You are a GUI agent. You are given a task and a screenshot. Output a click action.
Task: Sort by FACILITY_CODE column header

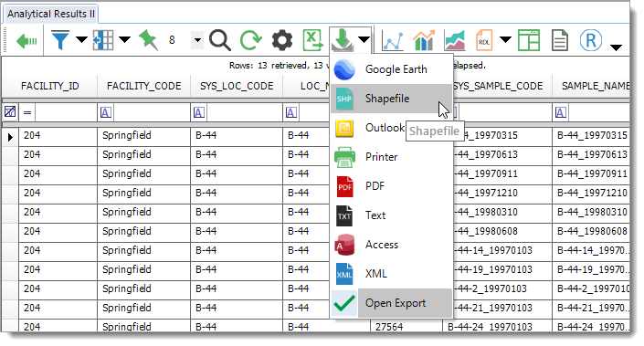[143, 86]
